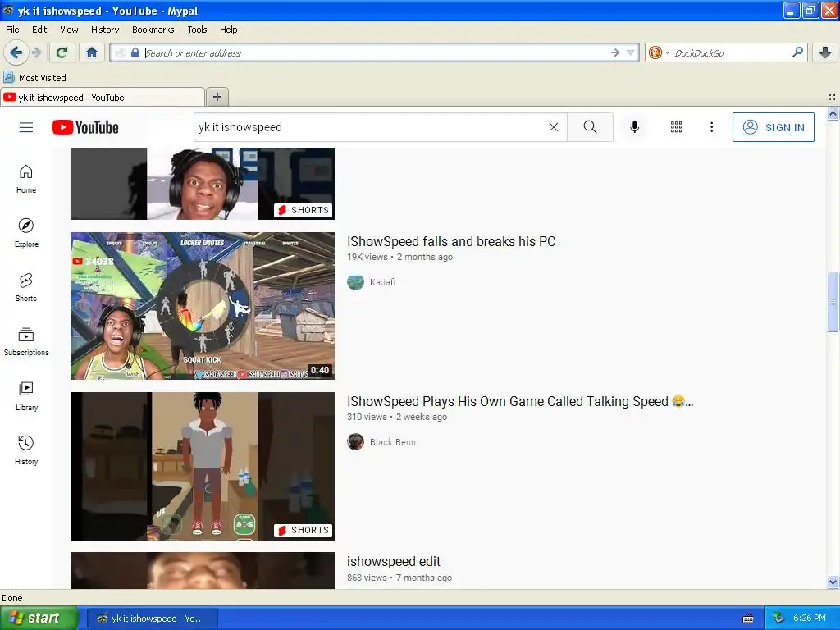Click the page scrollbar down arrow
The height and width of the screenshot is (630, 840).
pyautogui.click(x=833, y=582)
